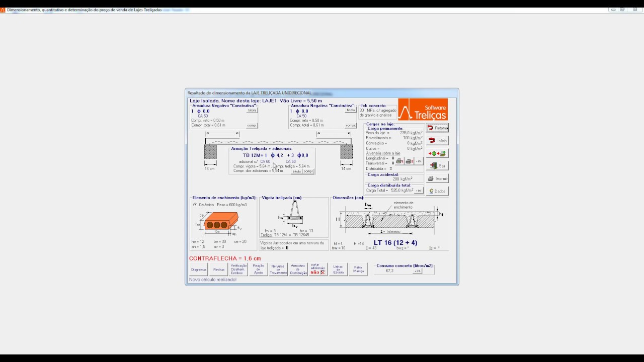This screenshot has width=644, height=362.
Task: Click +inf. beside Transversal masonry load
Action: point(419,161)
